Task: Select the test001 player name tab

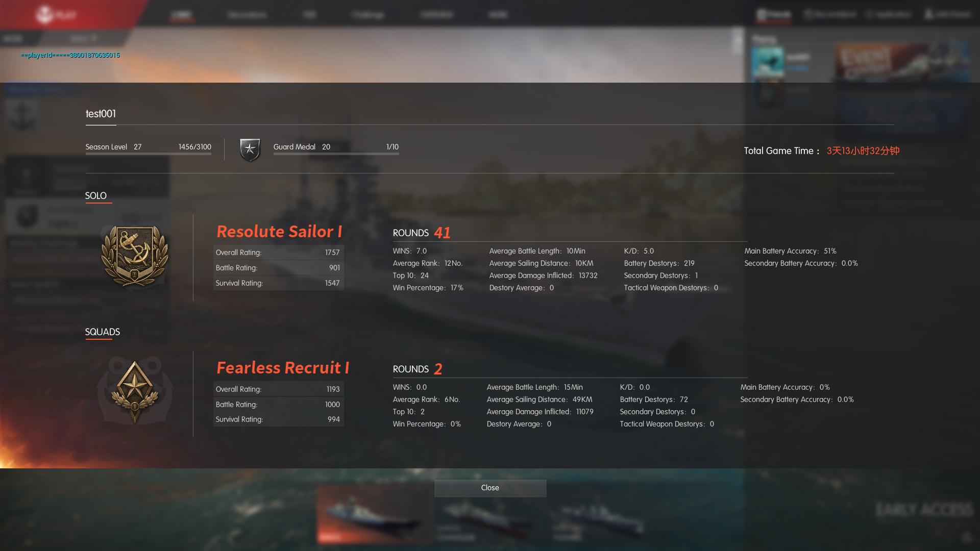Action: [101, 114]
